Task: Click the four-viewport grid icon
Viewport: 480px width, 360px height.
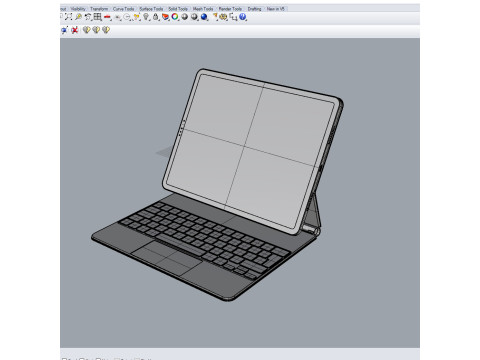Action: click(x=97, y=17)
